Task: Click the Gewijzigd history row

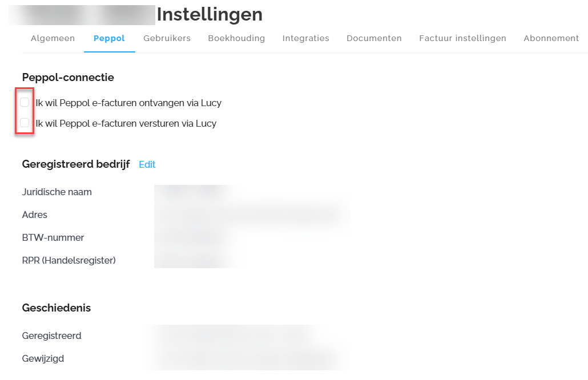Action: pyautogui.click(x=184, y=359)
